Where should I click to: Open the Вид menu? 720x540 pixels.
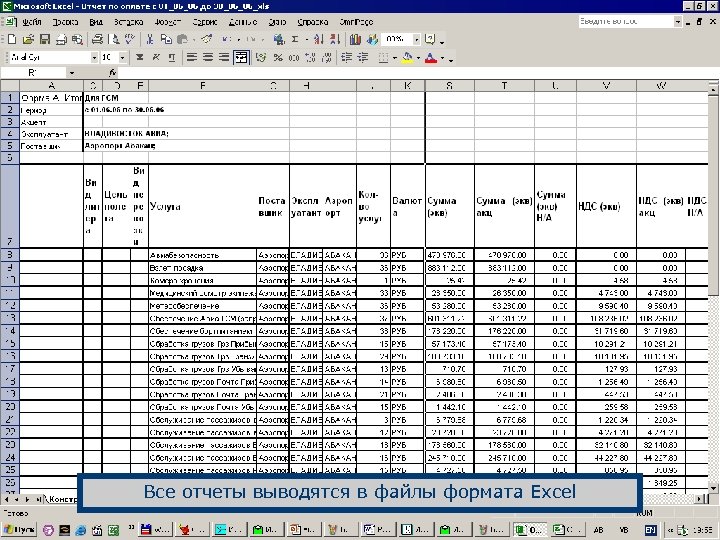tap(96, 22)
